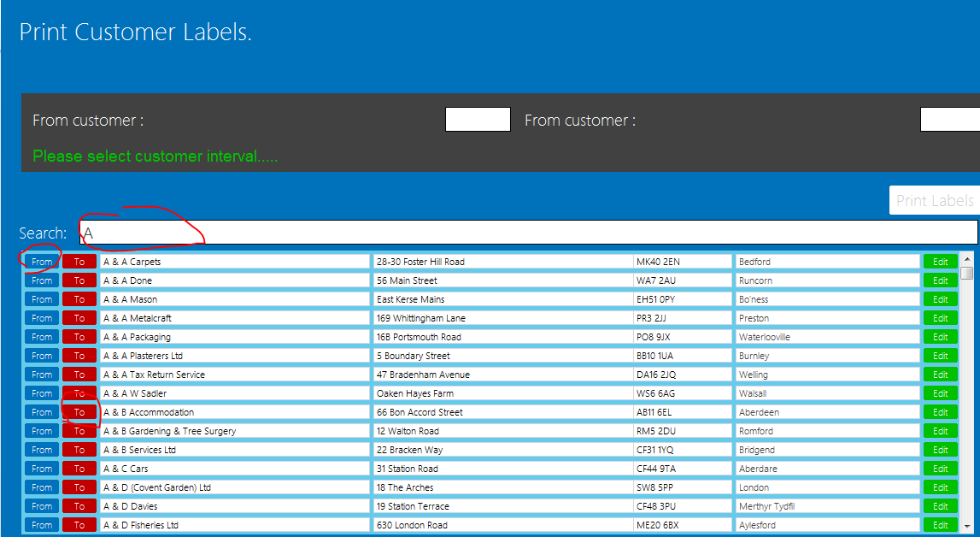Viewport: 980px width, 537px height.
Task: Click From for A & A Plasterers Ltd
Action: pyautogui.click(x=42, y=356)
